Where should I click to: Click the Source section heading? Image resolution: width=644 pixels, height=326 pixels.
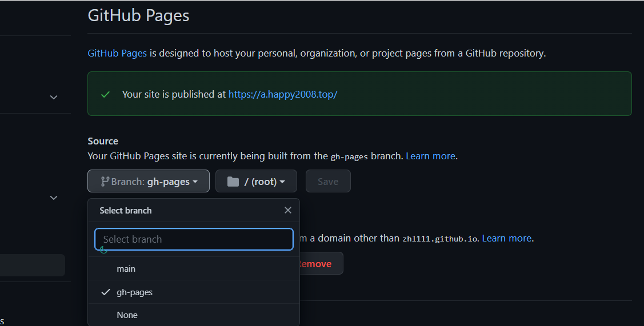click(103, 141)
